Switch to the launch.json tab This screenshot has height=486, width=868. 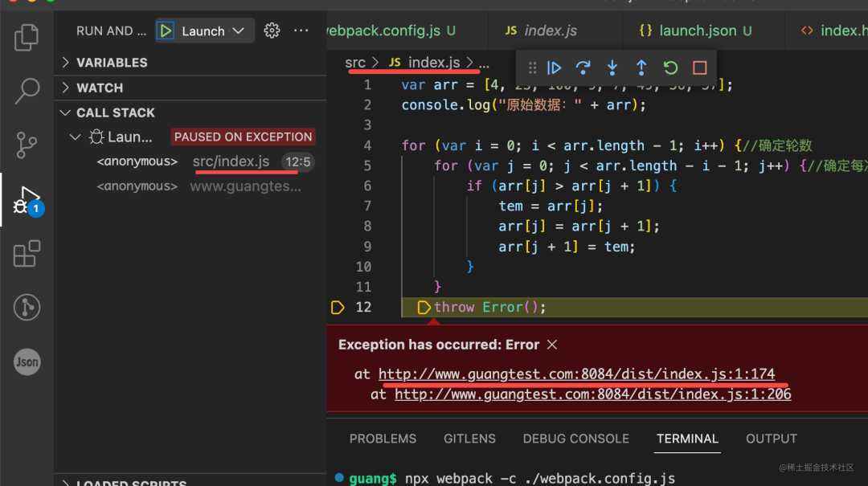click(x=705, y=31)
